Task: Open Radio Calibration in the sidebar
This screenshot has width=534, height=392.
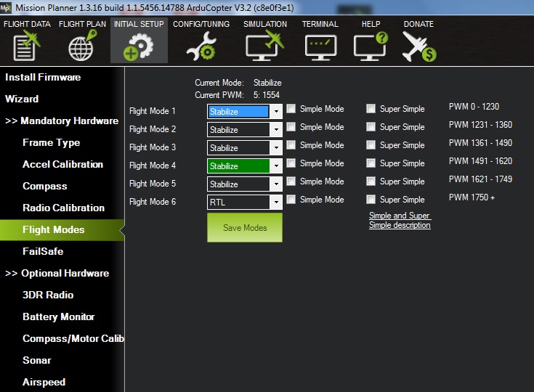Action: pos(63,208)
